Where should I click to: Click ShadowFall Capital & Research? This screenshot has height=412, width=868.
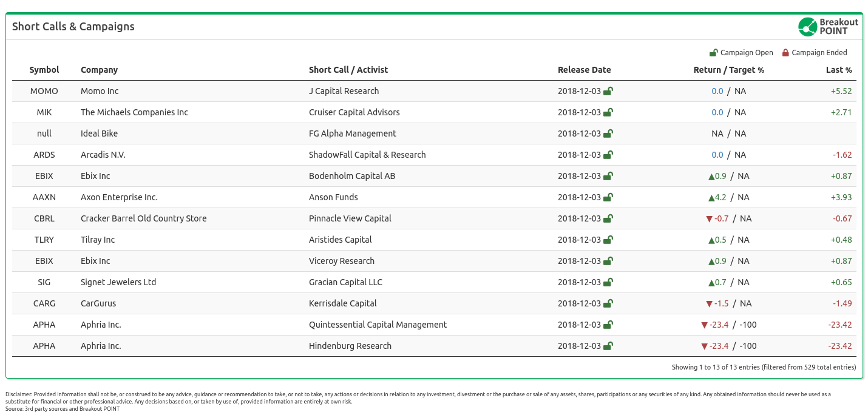(367, 155)
